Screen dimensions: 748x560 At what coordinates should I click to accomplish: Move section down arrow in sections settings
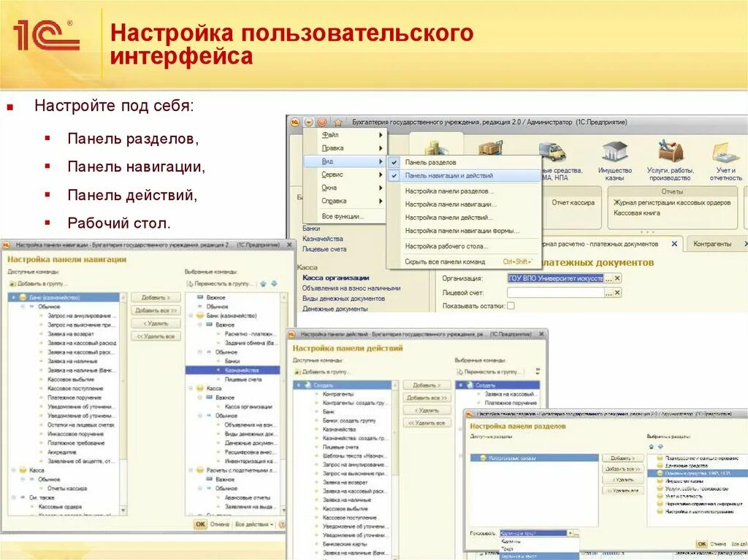pyautogui.click(x=660, y=447)
